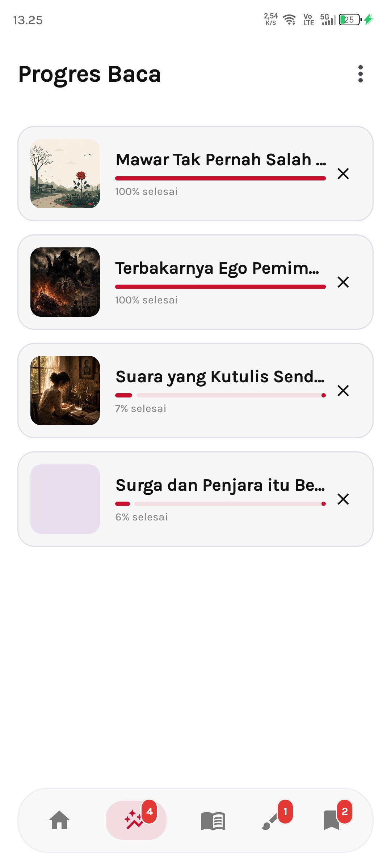Open the Mawar Tak Pernah Salah title
This screenshot has width=391, height=868.
tap(221, 159)
